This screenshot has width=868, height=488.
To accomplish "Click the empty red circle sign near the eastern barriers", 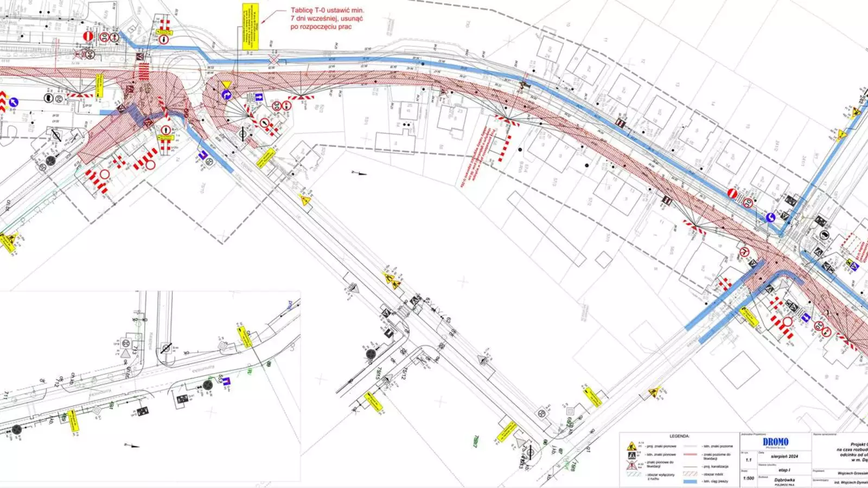I will [788, 322].
